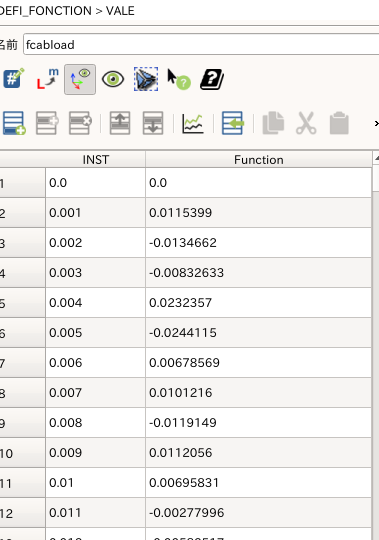Move the selected row up

[x=120, y=123]
